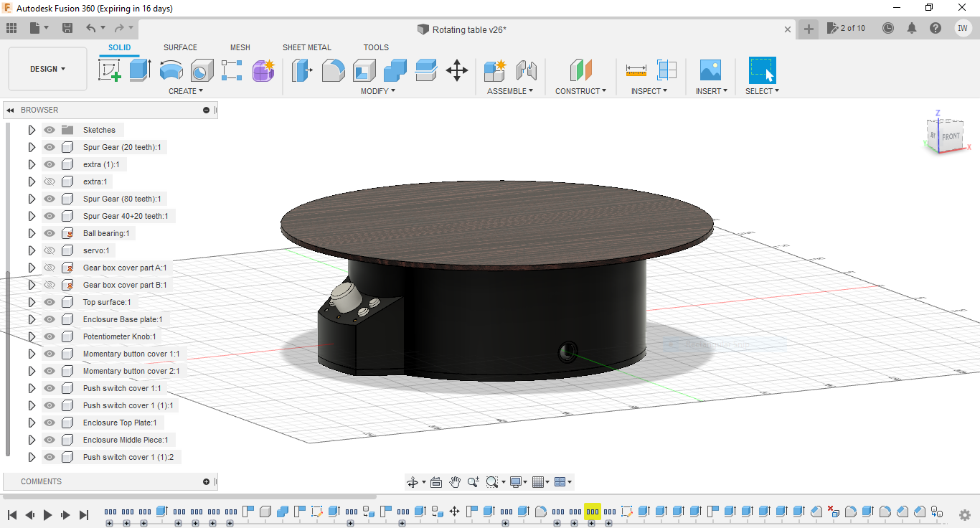Select the Pan tool in the navigation bar

click(x=455, y=481)
